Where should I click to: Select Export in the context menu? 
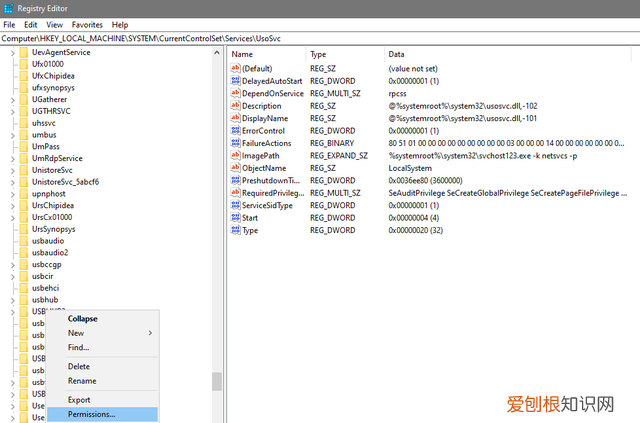[79, 400]
